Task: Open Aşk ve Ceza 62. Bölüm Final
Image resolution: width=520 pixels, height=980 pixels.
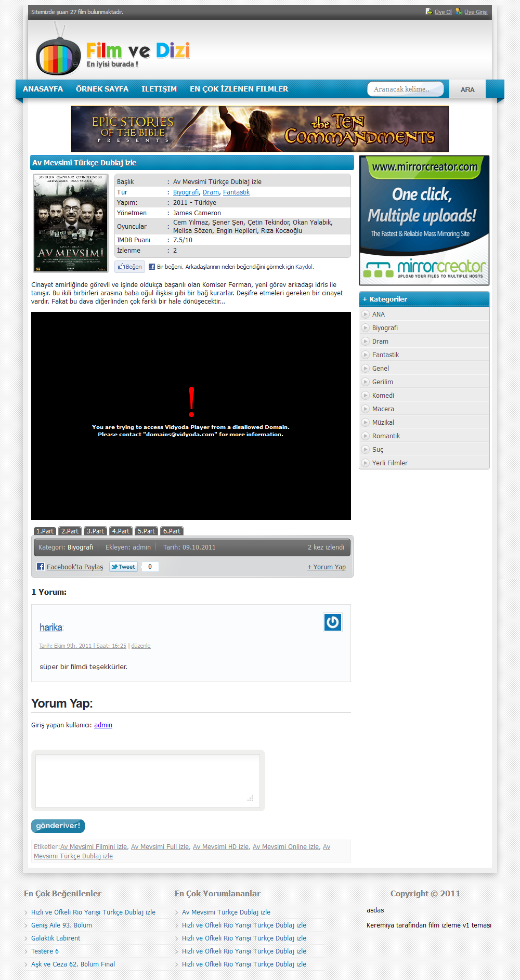Action: click(73, 964)
